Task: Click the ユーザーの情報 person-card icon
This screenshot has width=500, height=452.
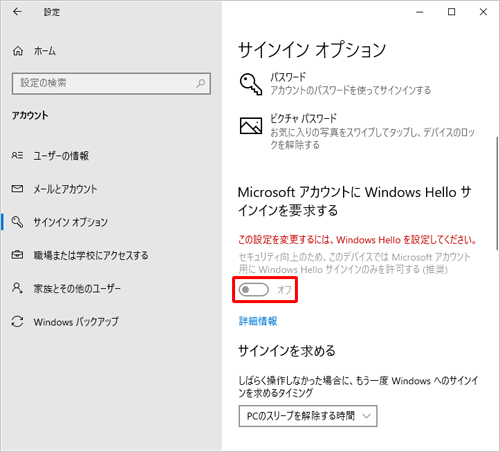Action: pos(17,155)
